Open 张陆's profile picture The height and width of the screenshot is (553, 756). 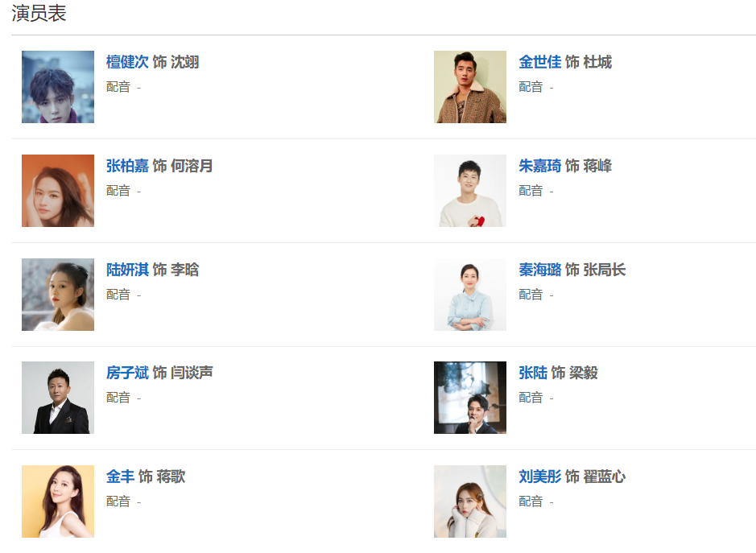click(470, 398)
